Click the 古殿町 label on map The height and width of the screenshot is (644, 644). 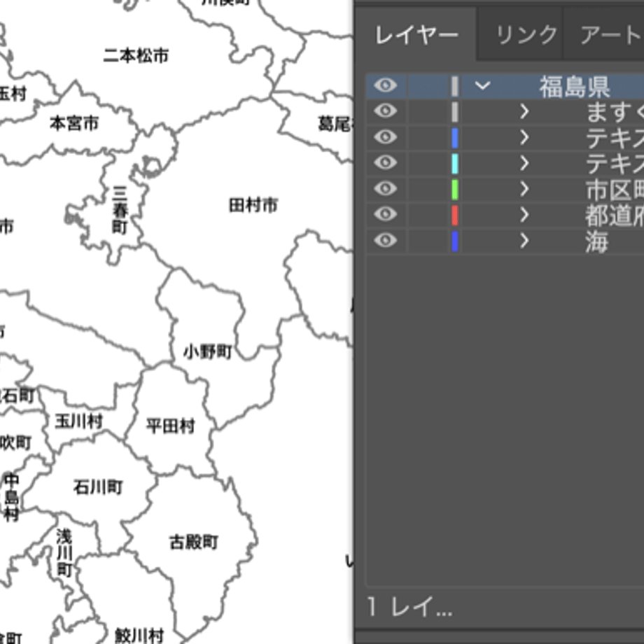(x=194, y=542)
